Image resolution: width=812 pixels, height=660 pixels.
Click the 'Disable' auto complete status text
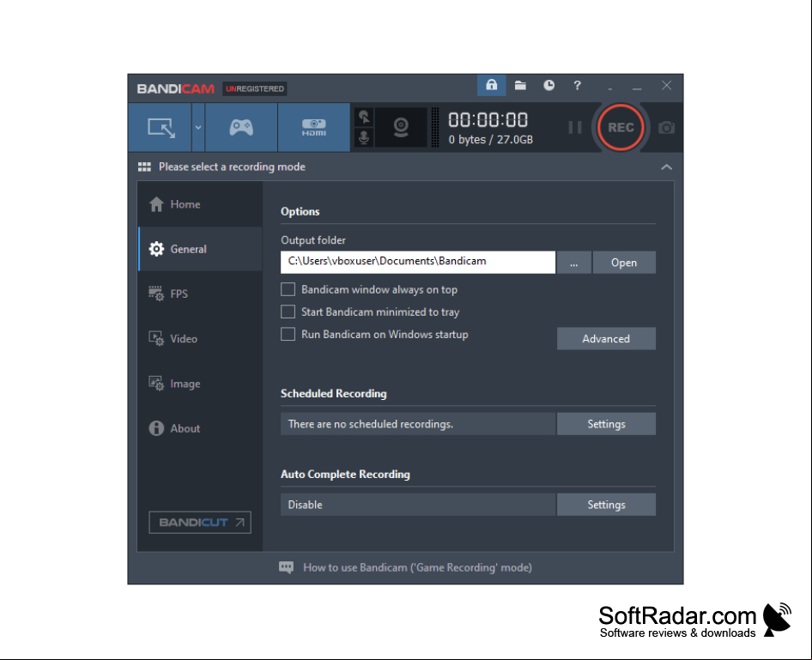pyautogui.click(x=305, y=505)
